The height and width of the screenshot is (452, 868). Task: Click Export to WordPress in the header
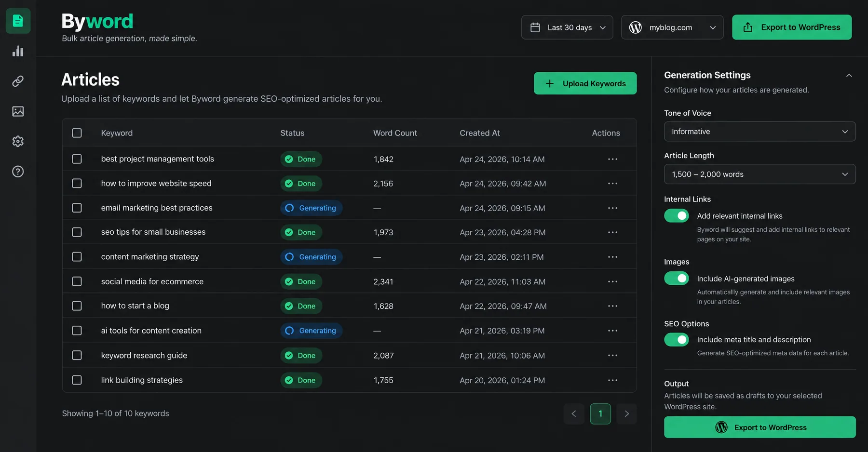[x=792, y=27]
